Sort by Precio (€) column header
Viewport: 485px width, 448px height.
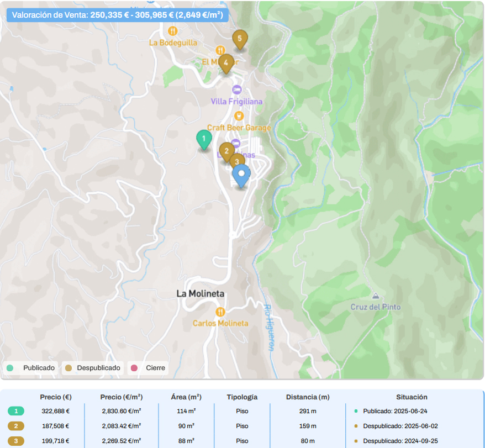56,397
